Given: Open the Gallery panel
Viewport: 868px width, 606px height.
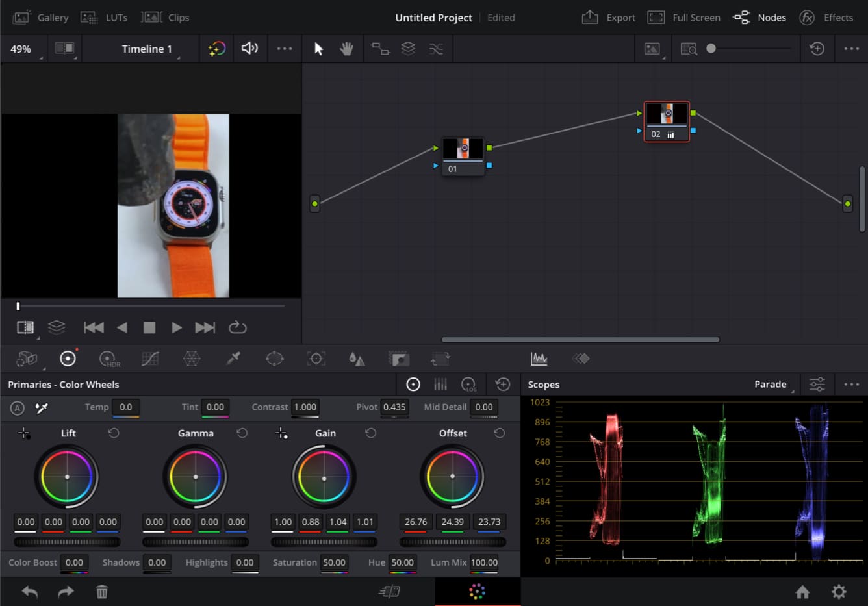Looking at the screenshot, I should (41, 18).
